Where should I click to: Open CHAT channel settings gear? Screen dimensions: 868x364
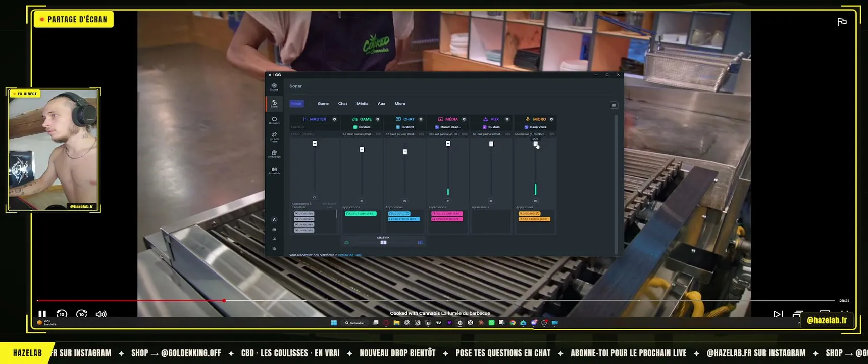pyautogui.click(x=421, y=119)
